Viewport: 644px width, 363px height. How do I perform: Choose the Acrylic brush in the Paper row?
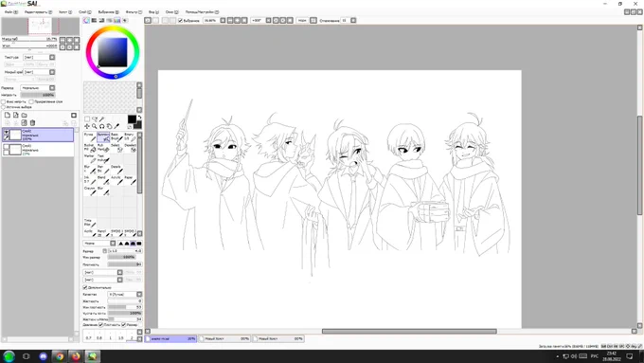point(116,180)
